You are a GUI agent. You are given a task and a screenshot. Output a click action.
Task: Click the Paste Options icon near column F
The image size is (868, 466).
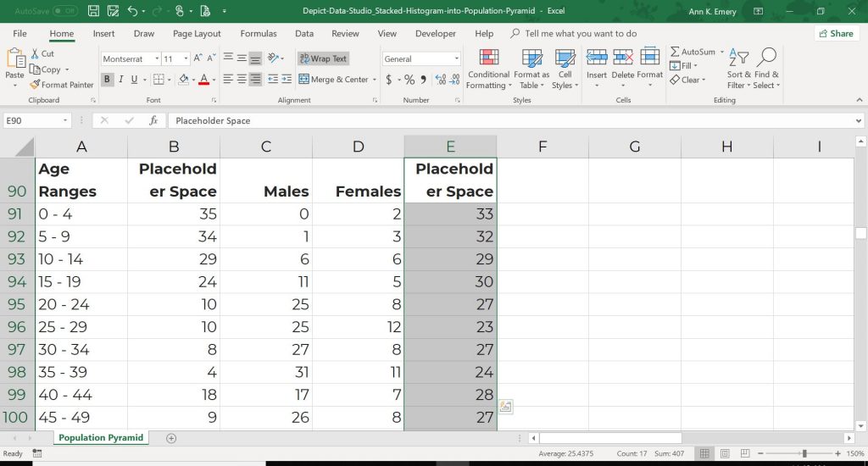pos(505,407)
